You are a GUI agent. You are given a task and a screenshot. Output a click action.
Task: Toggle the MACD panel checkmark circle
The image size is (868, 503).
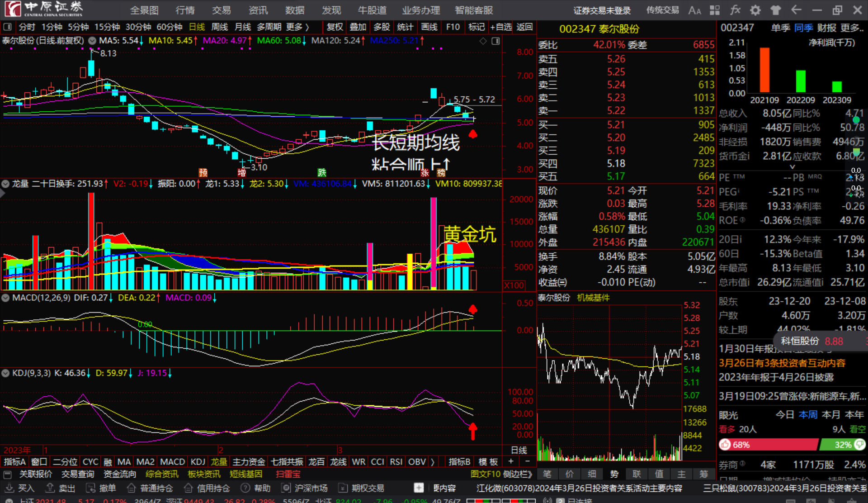tap(5, 298)
